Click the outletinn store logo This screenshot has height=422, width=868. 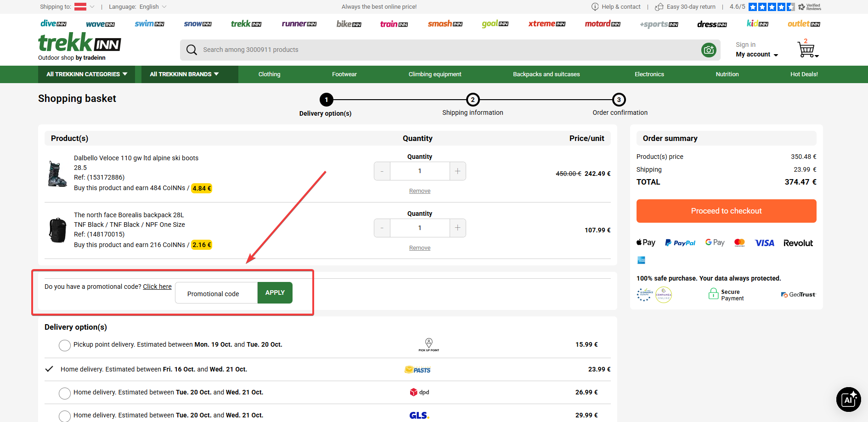click(804, 23)
